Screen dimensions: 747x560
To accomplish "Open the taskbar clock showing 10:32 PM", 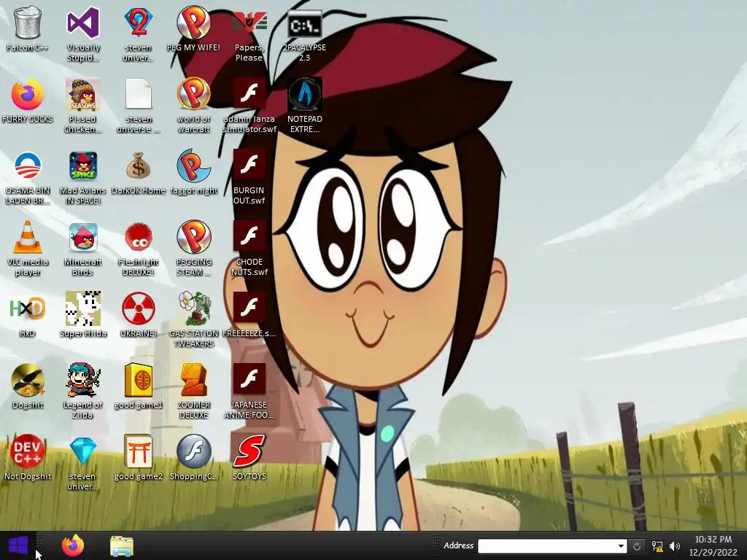I will (x=713, y=545).
